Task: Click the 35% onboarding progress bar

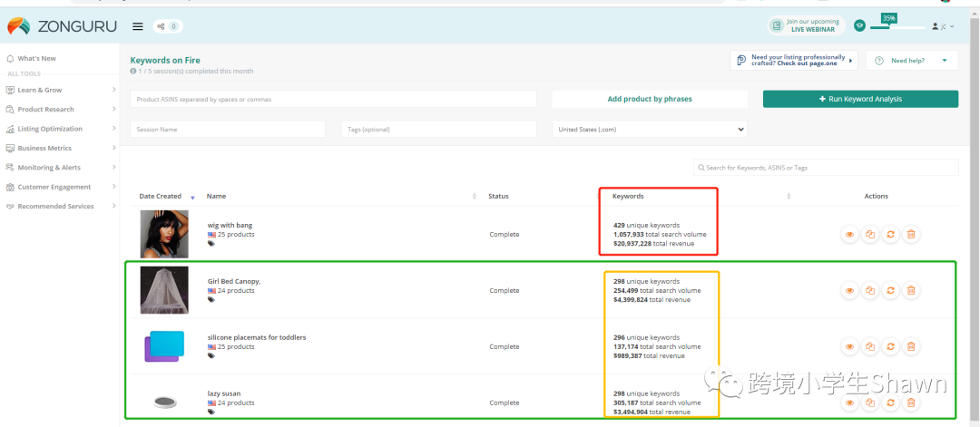Action: coord(897,27)
